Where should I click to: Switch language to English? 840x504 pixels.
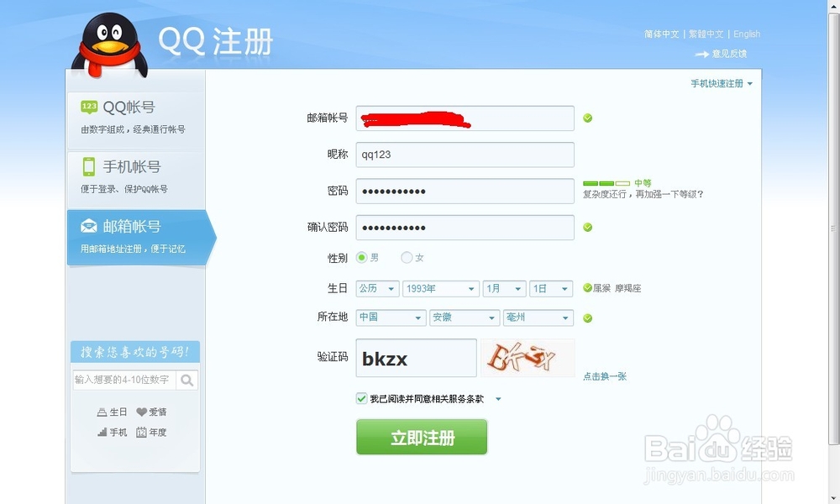pos(747,34)
